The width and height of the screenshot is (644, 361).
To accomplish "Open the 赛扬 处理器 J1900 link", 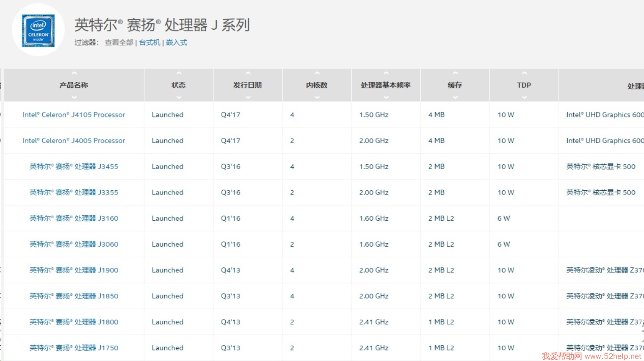I will coord(74,270).
